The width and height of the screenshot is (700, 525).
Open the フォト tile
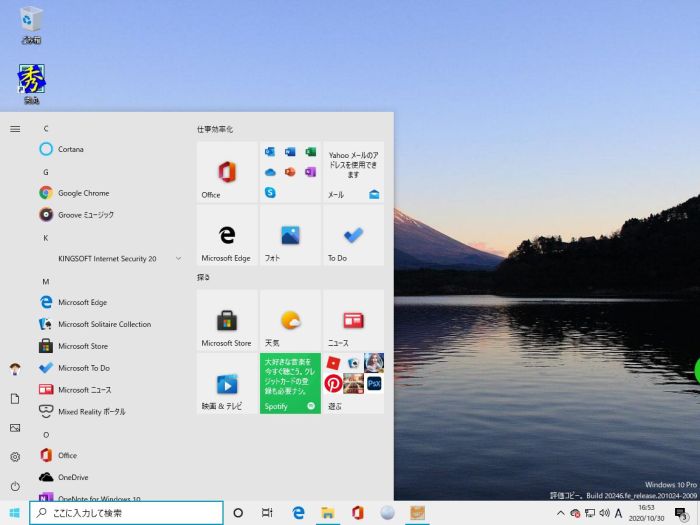(290, 235)
